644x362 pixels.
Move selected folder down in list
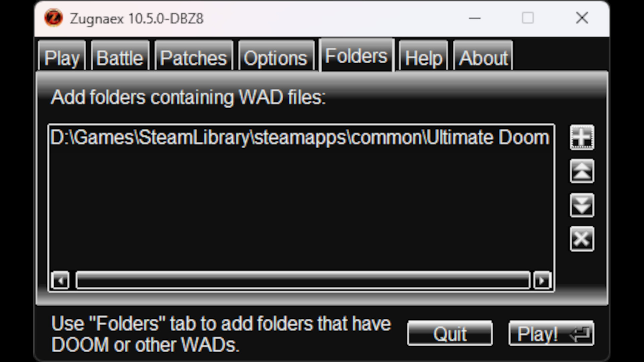[x=582, y=205]
